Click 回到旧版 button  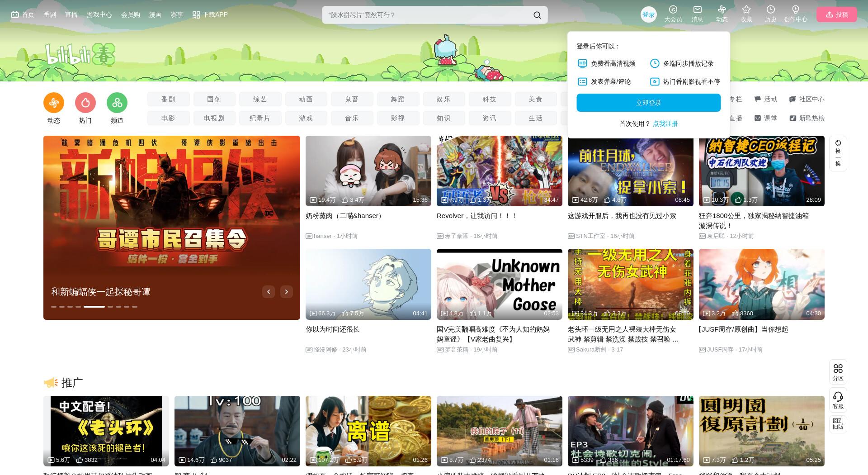838,424
